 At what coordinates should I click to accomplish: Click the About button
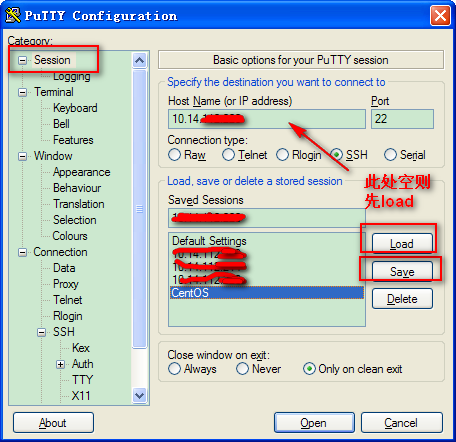click(53, 423)
